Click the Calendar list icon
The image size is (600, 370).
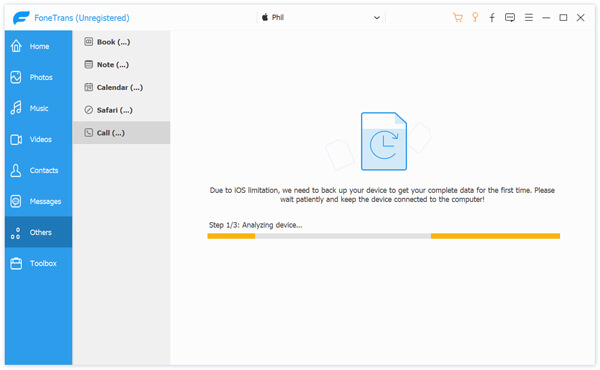[88, 87]
